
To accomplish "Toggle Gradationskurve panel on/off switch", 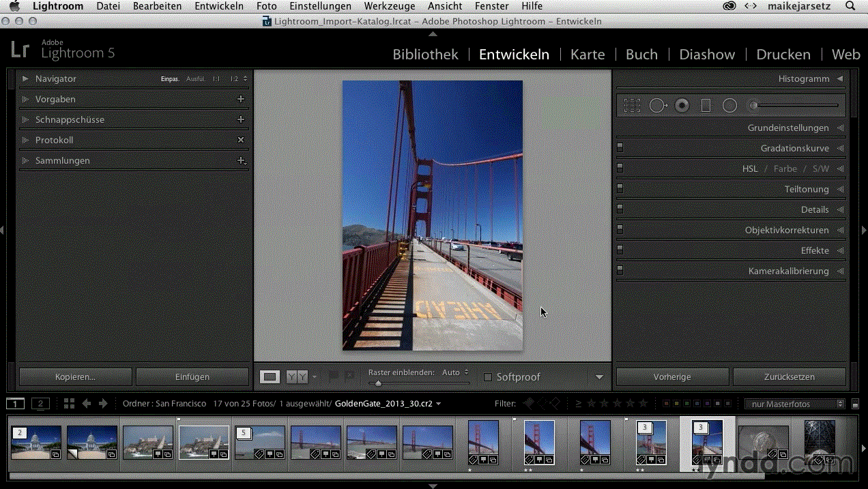I will tap(620, 147).
